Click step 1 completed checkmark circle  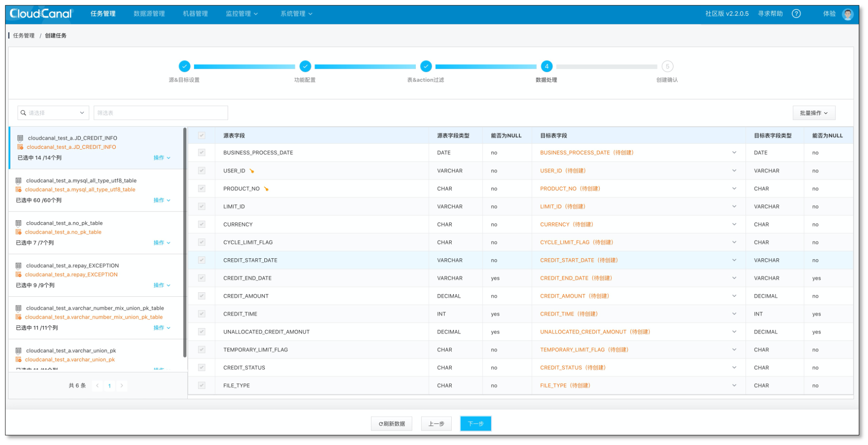coord(184,67)
